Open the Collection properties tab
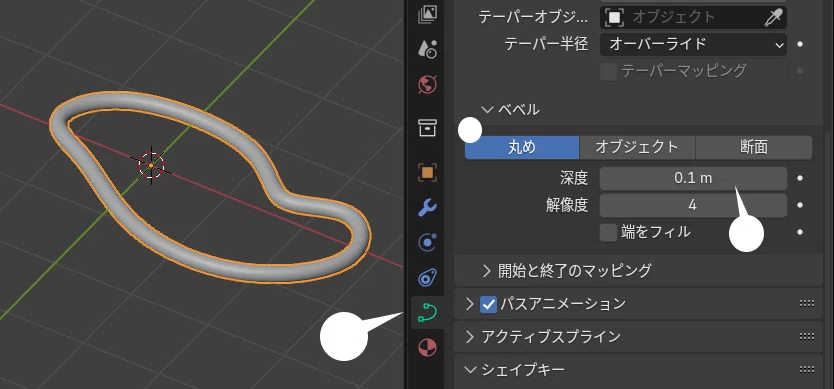Screen dimensions: 834x389 tap(427, 128)
